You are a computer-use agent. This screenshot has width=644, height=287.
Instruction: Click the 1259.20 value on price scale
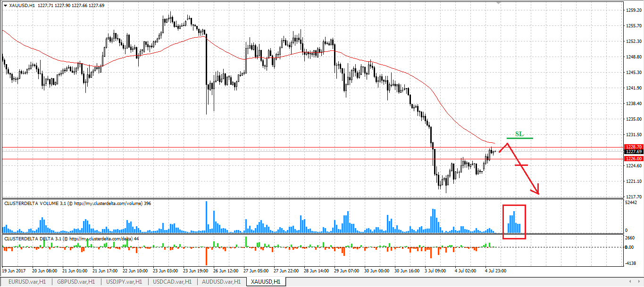634,10
